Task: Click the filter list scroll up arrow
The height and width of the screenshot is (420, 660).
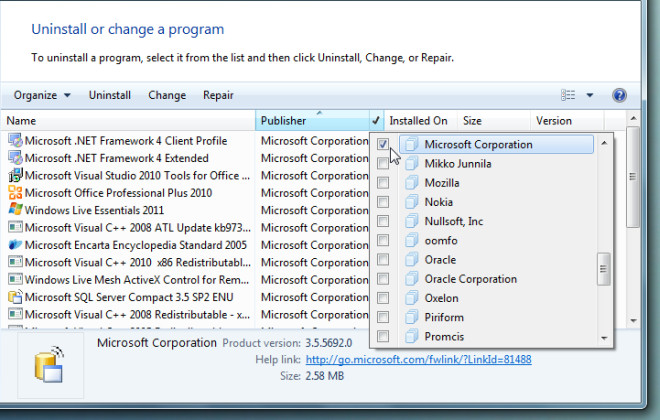Action: [x=604, y=143]
